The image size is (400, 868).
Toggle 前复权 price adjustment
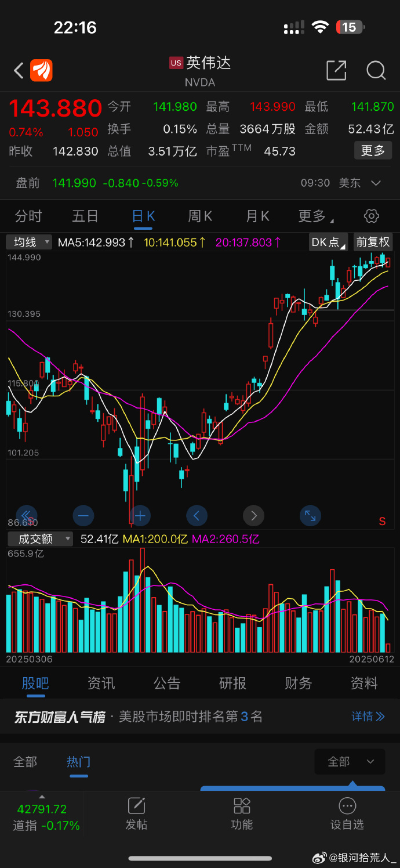373,242
